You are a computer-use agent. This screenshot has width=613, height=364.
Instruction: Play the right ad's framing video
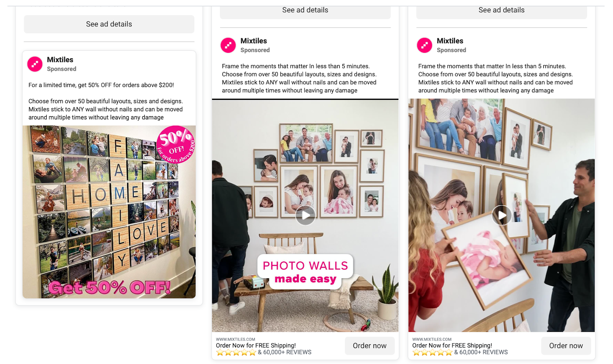coord(502,215)
